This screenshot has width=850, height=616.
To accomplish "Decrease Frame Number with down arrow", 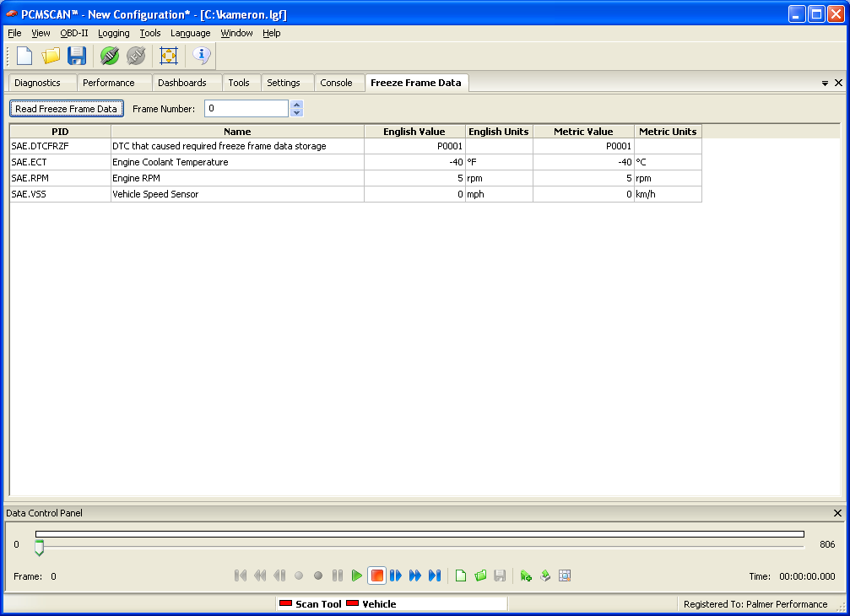I will pos(296,113).
